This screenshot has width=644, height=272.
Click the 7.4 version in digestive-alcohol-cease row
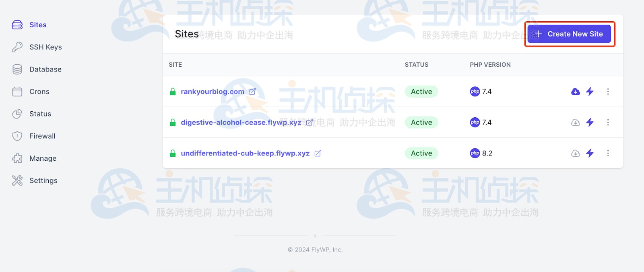coord(487,123)
